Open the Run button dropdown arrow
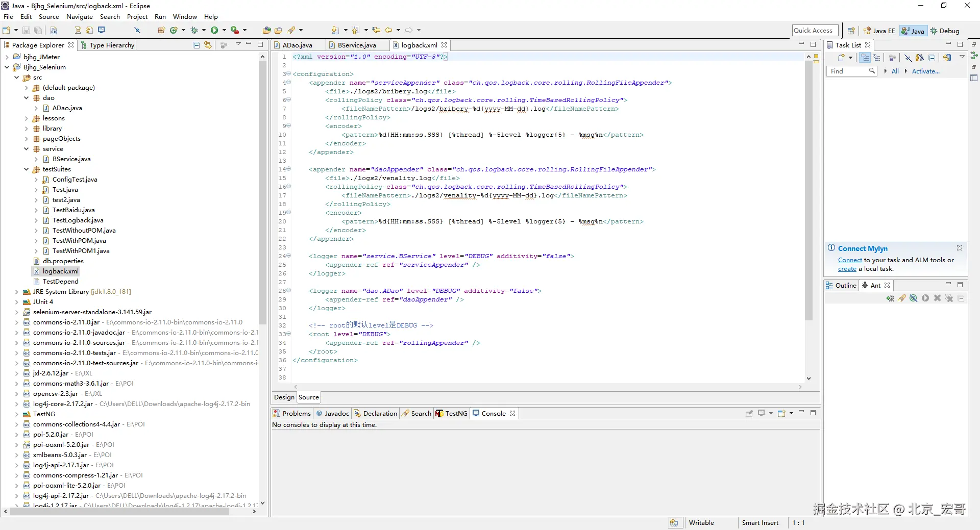This screenshot has height=530, width=980. (224, 31)
